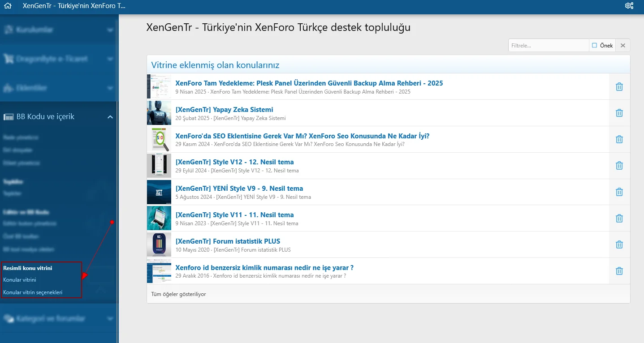Click the Filtrele search input field
Viewport: 644px width, 343px height.
(x=548, y=46)
